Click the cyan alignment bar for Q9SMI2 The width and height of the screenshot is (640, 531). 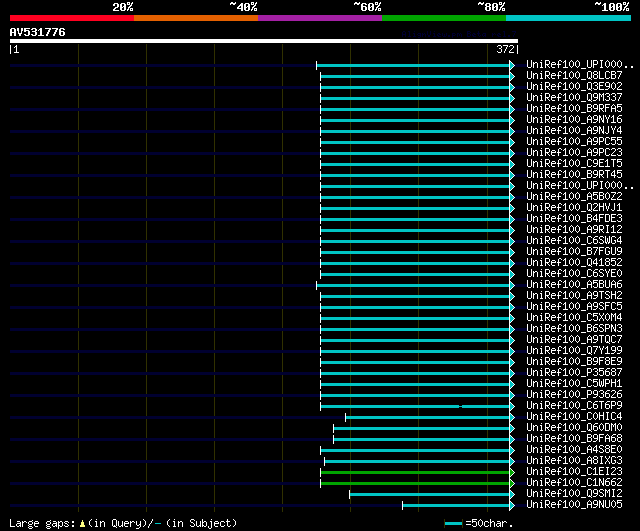(x=430, y=495)
